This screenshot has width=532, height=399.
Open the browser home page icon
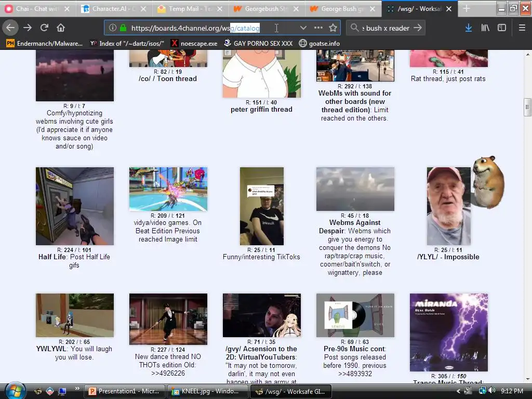tap(61, 28)
